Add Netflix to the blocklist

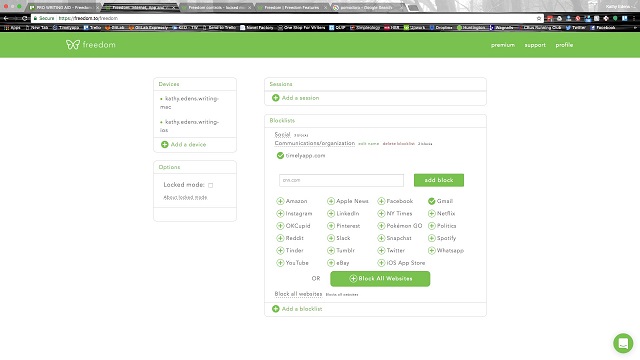pos(432,213)
